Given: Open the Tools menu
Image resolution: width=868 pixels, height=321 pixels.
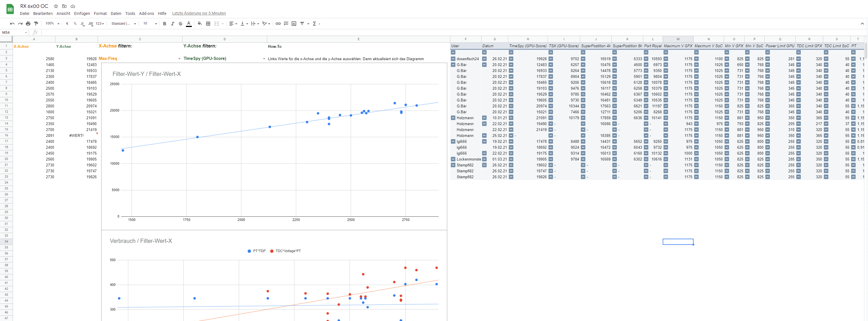Looking at the screenshot, I should point(130,13).
